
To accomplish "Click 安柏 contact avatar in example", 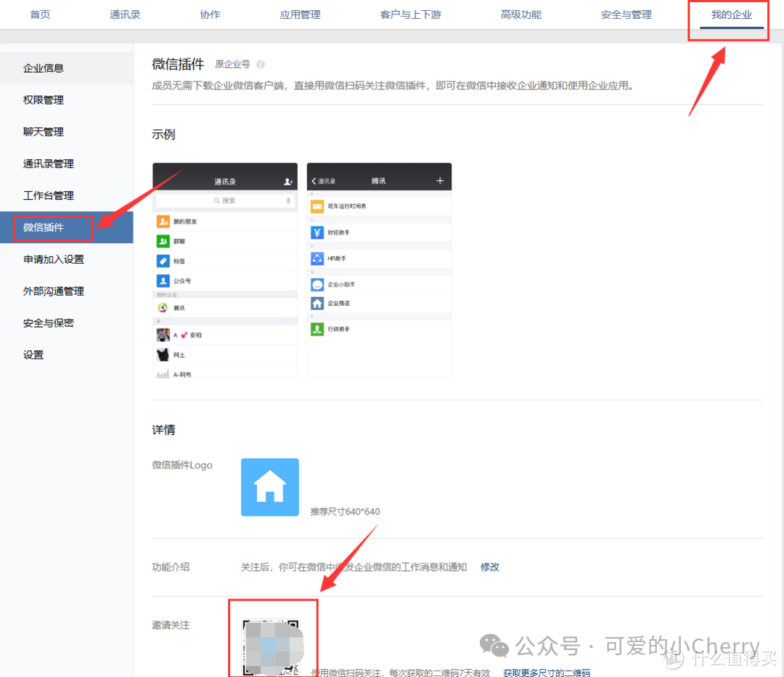I will tap(163, 335).
